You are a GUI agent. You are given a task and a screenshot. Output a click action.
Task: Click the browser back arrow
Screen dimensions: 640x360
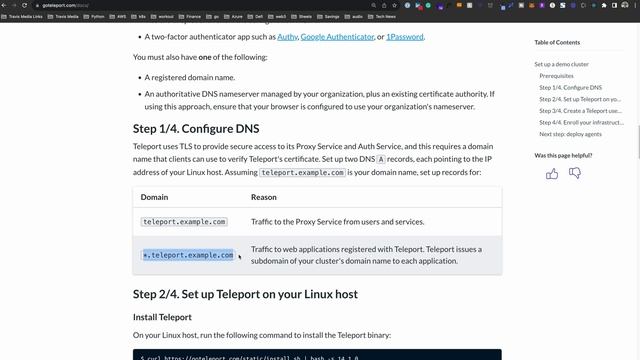pos(4,5)
